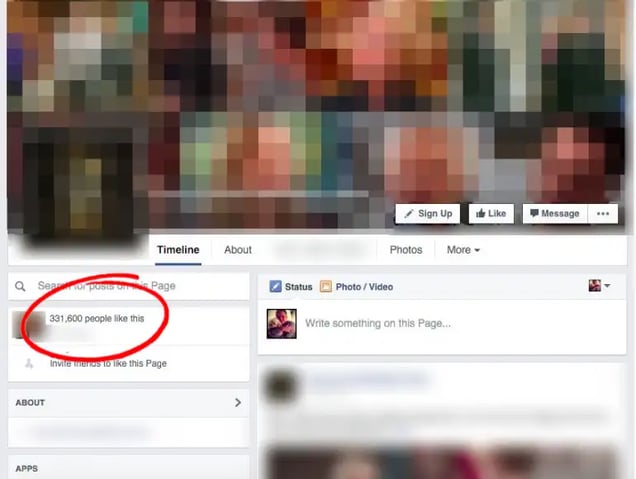Click the composer profile picture thumbnail

point(281,324)
